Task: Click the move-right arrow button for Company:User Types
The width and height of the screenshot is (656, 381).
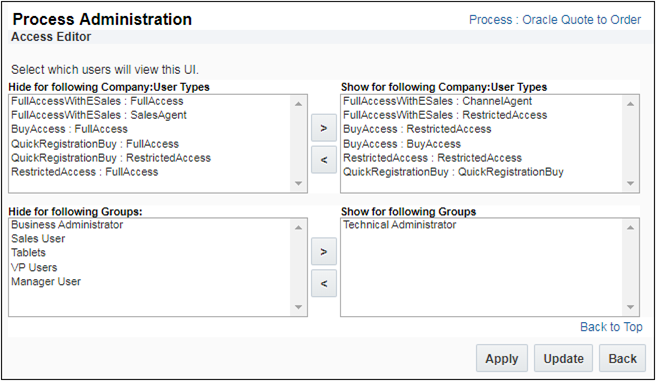Action: pyautogui.click(x=324, y=128)
